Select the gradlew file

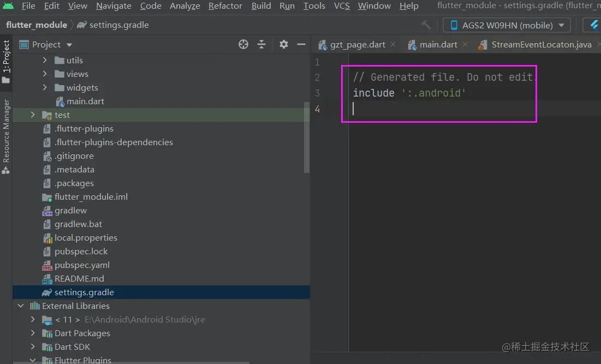70,210
